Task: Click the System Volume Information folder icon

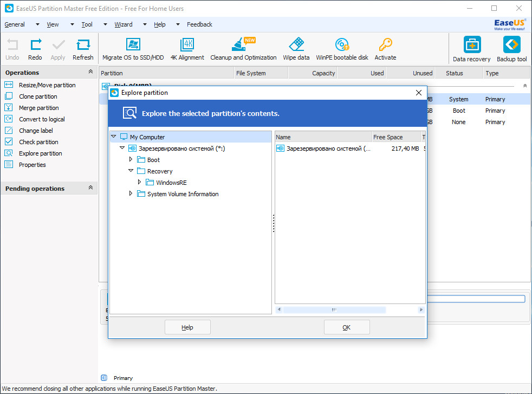Action: 141,194
